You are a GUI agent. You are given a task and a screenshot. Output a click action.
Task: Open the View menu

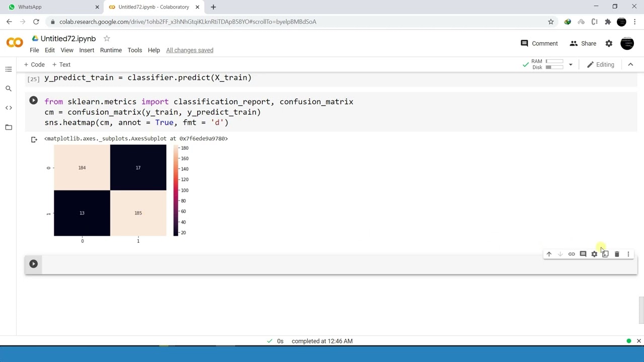(x=67, y=50)
